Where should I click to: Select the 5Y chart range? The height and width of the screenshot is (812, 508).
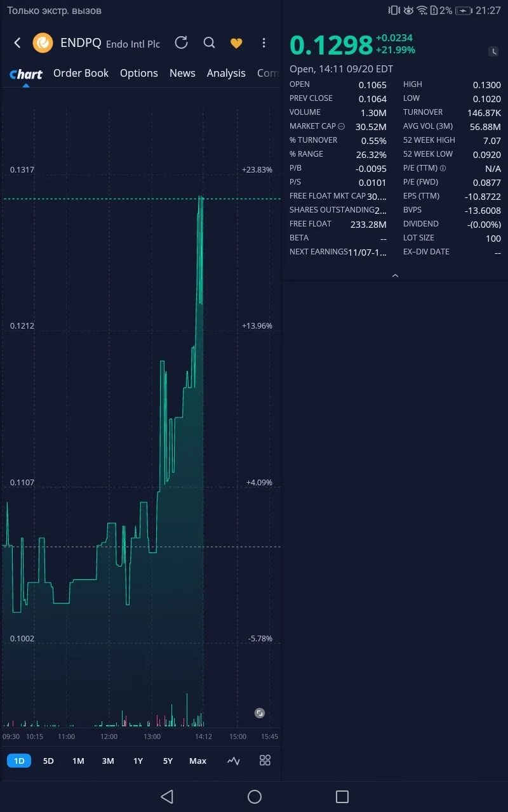click(168, 761)
